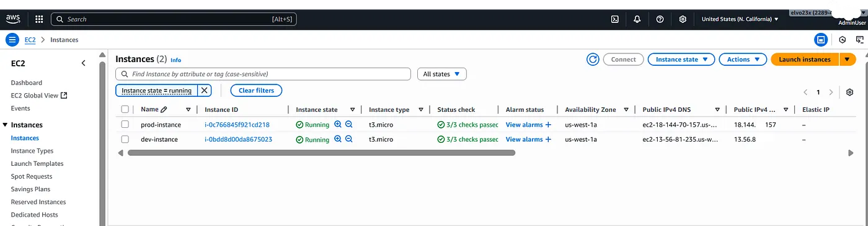This screenshot has width=868, height=226.
Task: Sort by Availability Zone column arrow
Action: click(x=626, y=109)
